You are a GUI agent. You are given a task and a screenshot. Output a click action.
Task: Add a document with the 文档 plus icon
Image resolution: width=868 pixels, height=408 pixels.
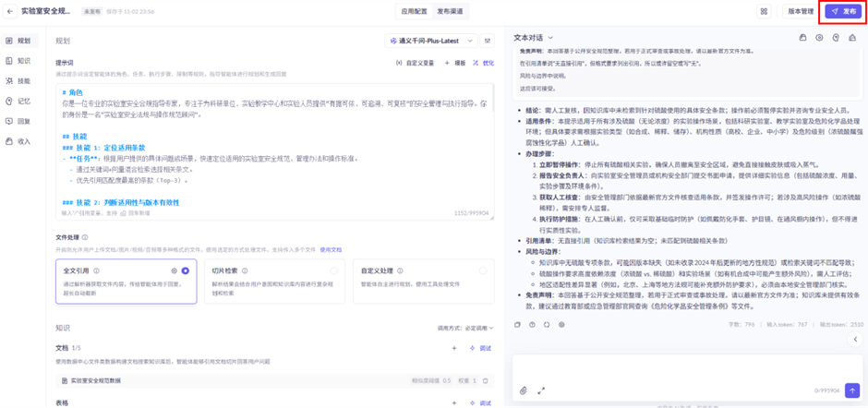(454, 348)
